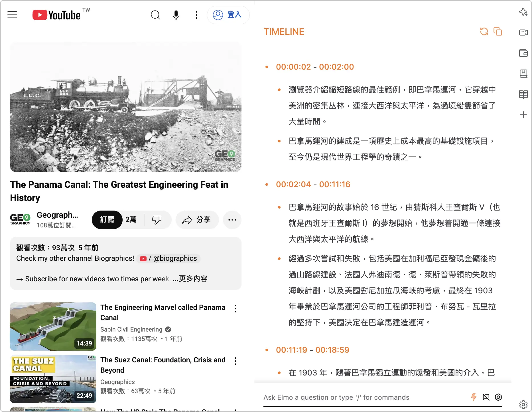Click the plus icon in Elmo sidebar

(523, 115)
